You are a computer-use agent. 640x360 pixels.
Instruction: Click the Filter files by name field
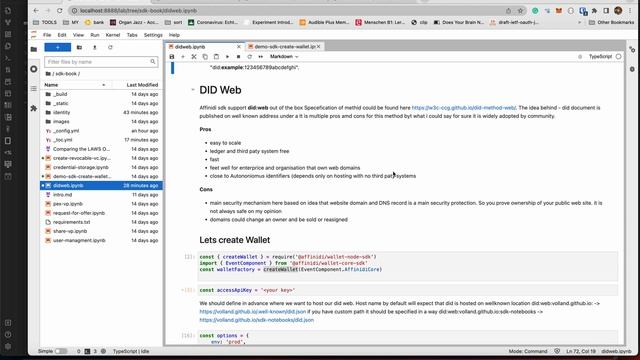(x=101, y=62)
